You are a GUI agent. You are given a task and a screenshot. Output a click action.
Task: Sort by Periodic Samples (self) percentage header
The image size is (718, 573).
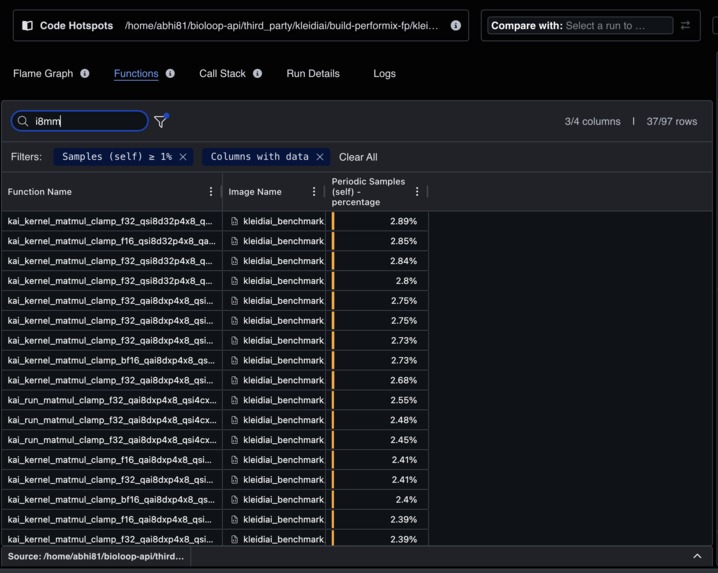368,191
